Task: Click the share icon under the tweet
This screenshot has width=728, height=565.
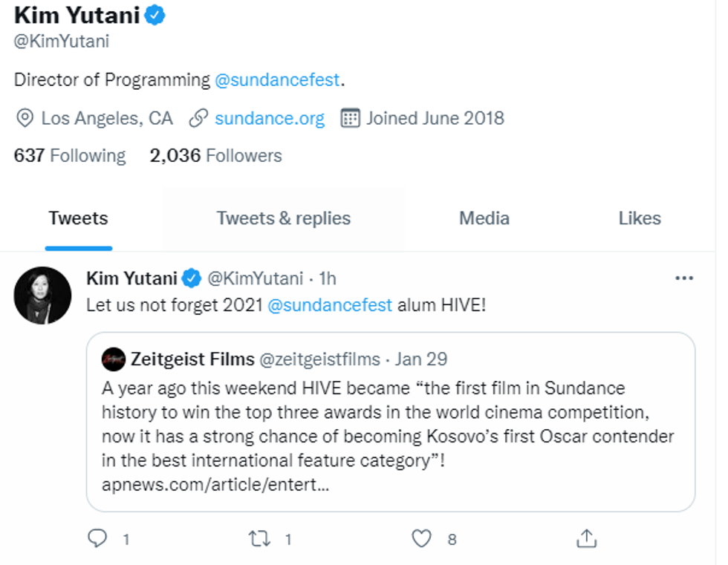Action: tap(587, 538)
